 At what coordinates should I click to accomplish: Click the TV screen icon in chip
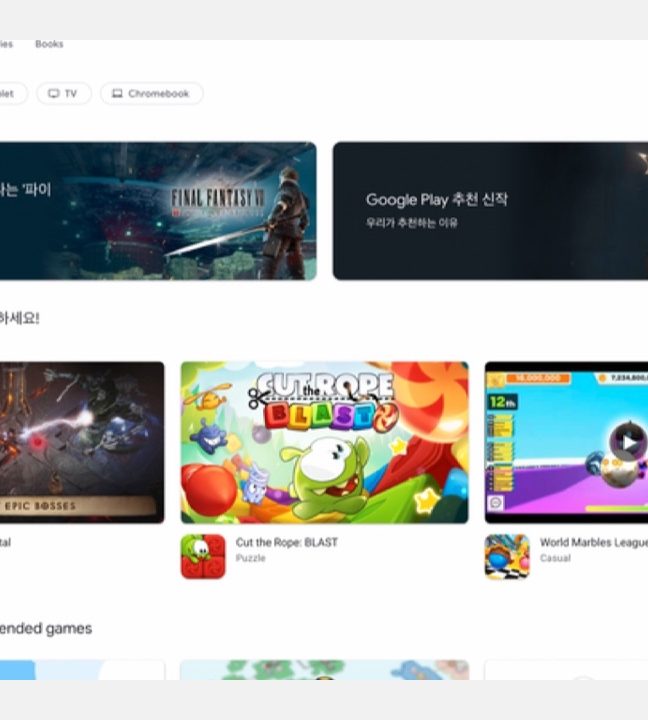[54, 94]
